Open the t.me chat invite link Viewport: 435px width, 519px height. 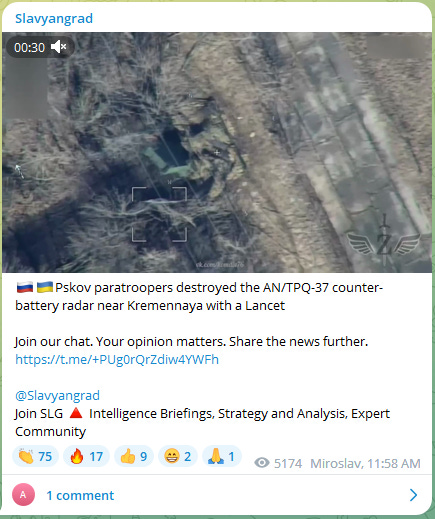tap(117, 359)
